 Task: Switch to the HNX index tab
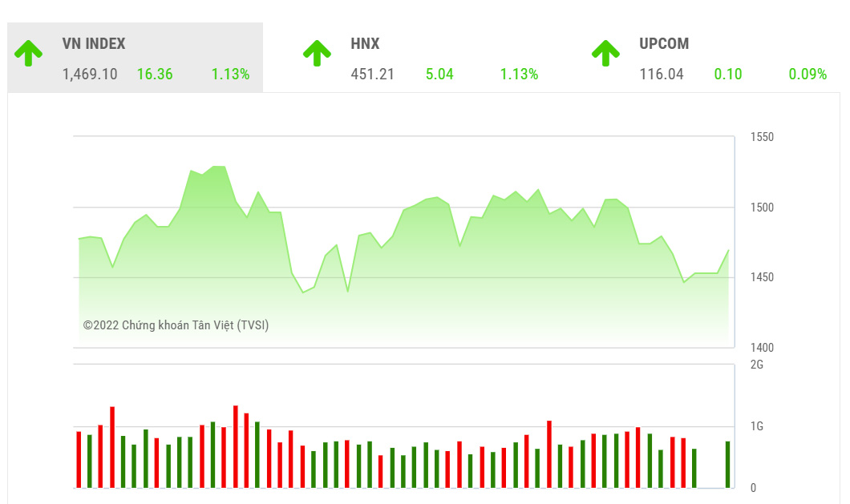point(365,44)
